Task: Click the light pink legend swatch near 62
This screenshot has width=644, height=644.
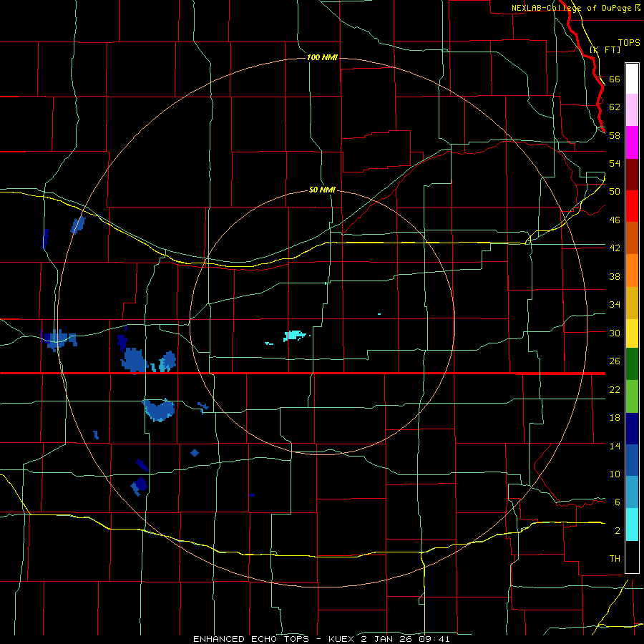Action: coord(632,110)
